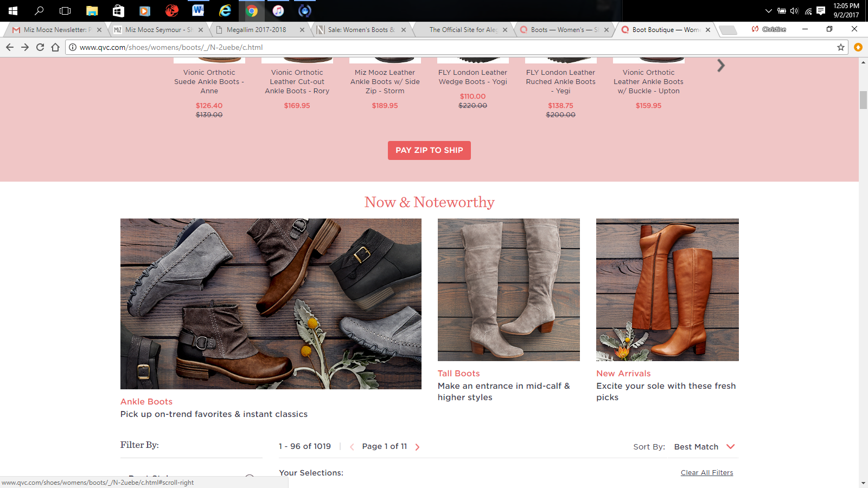Switch to the Miz Mooz Newsletter Gmail tab
Image resolution: width=868 pixels, height=488 pixels.
54,30
